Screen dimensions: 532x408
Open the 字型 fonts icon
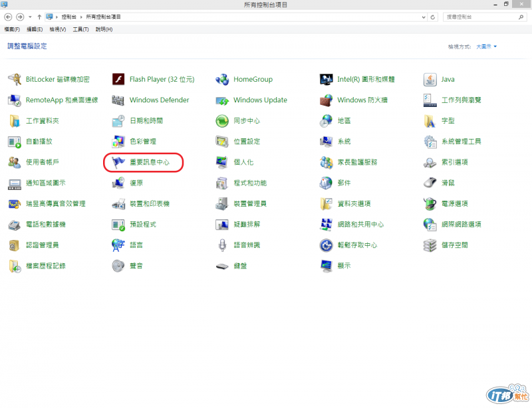430,121
